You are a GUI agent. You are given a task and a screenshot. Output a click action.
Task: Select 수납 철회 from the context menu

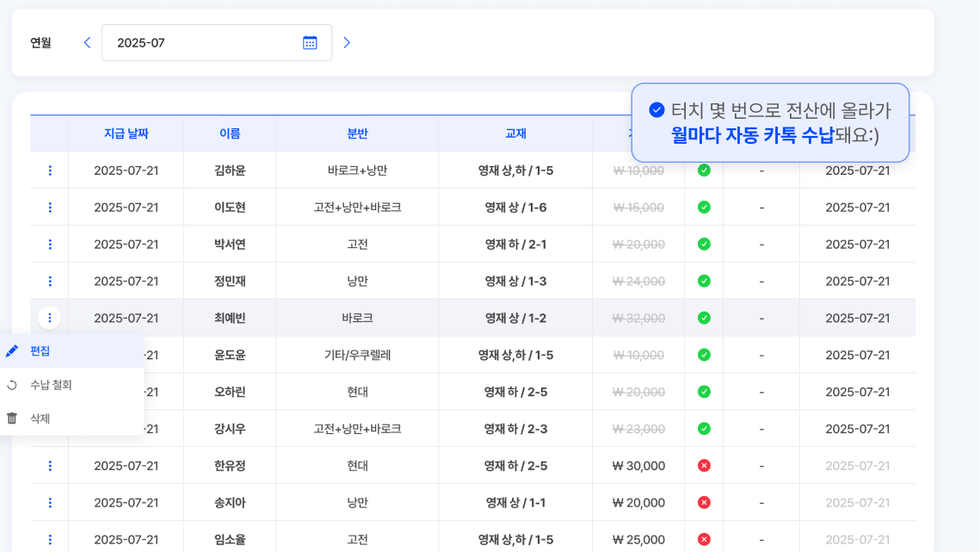tap(51, 385)
